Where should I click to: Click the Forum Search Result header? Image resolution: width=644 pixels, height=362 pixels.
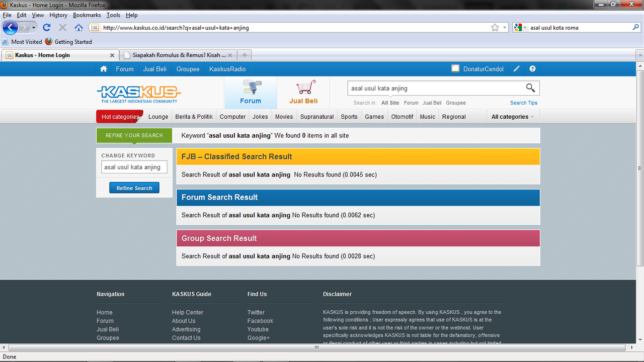pos(358,198)
